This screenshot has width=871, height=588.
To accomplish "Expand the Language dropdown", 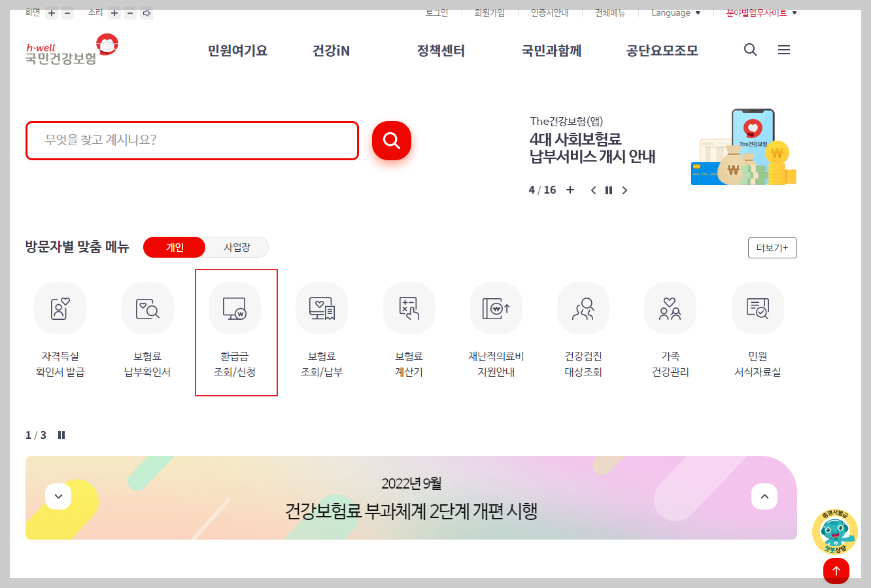I will pos(675,12).
